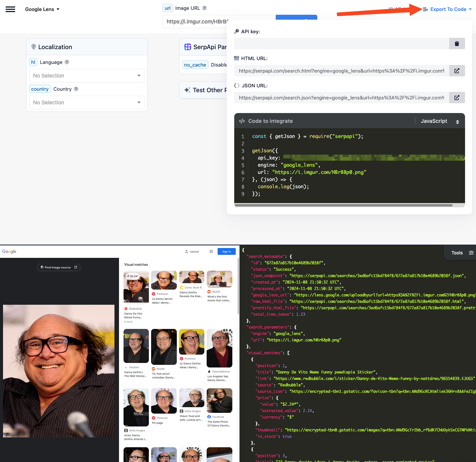Click the "status": "Success" JSON line
This screenshot has width=476, height=462.
274,270
